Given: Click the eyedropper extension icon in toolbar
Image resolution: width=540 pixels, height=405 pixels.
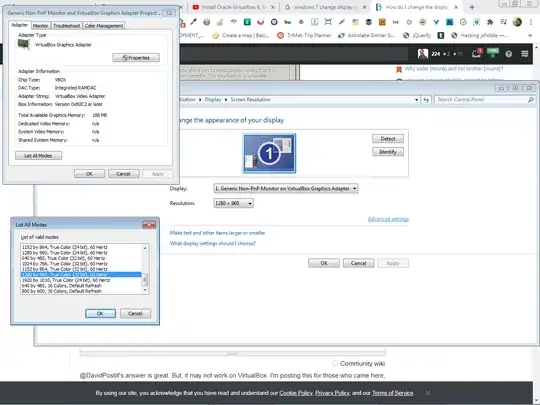Looking at the screenshot, I should tap(194, 22).
